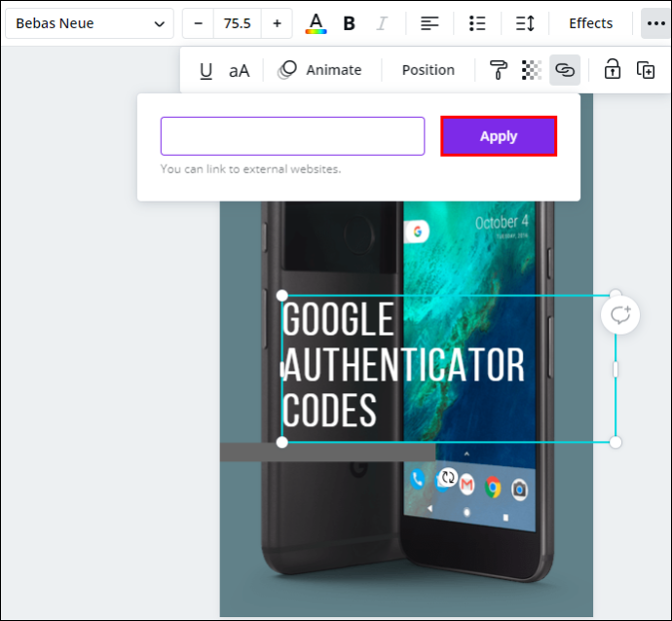Screen dimensions: 672x621
Task: Click the link URL input field
Action: click(x=293, y=136)
